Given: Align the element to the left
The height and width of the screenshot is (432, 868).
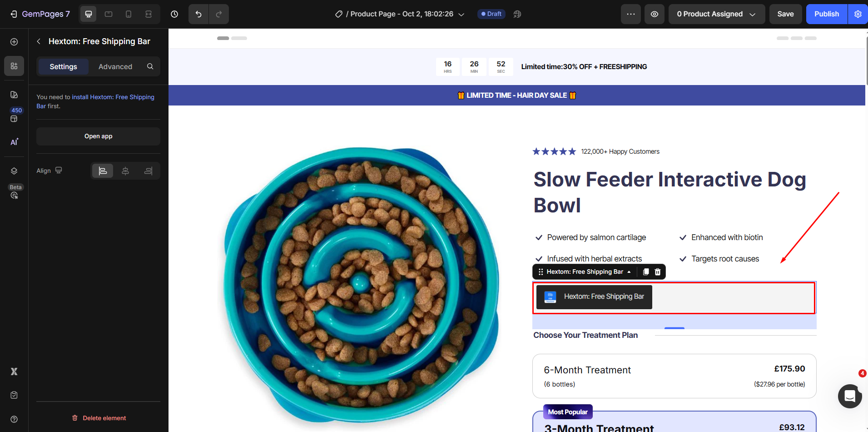Looking at the screenshot, I should tap(103, 171).
